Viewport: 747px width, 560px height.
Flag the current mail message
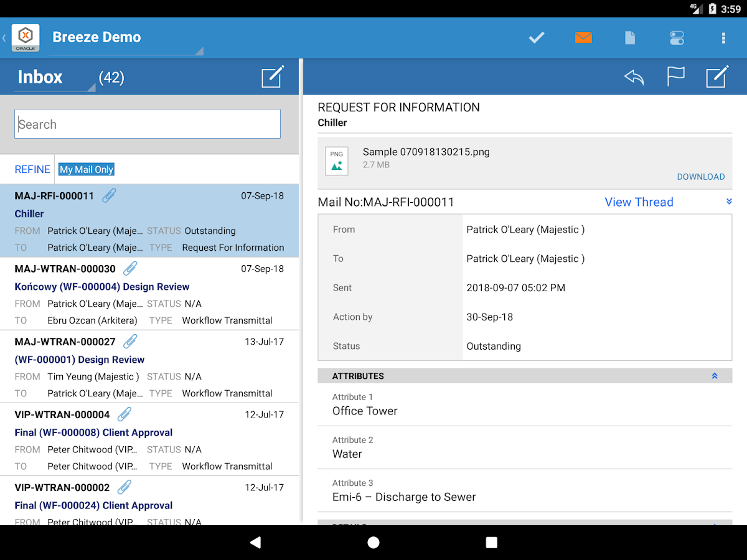pyautogui.click(x=675, y=77)
